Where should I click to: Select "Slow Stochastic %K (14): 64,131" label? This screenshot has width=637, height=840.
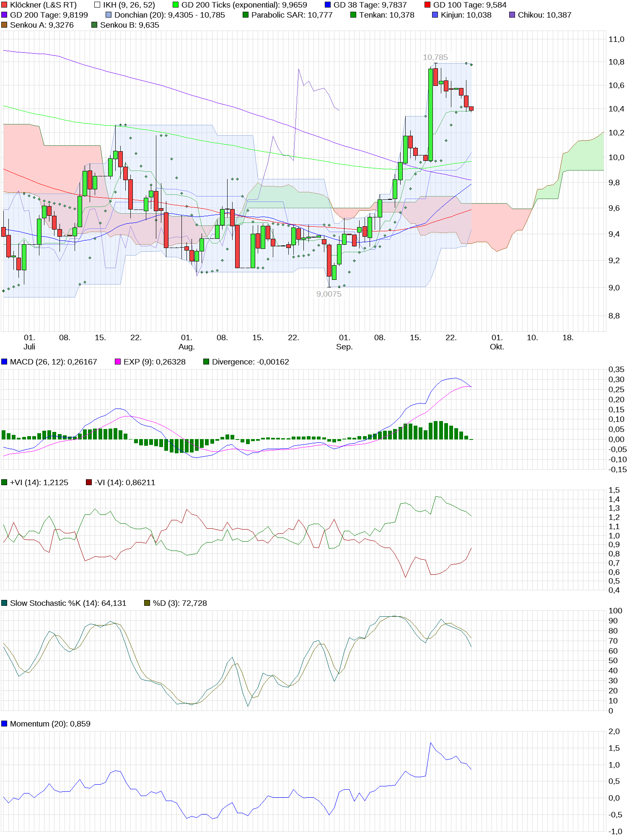click(68, 603)
